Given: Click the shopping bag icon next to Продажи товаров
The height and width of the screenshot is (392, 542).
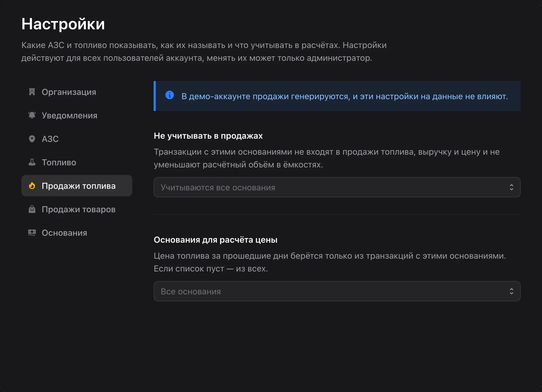Looking at the screenshot, I should [x=32, y=209].
